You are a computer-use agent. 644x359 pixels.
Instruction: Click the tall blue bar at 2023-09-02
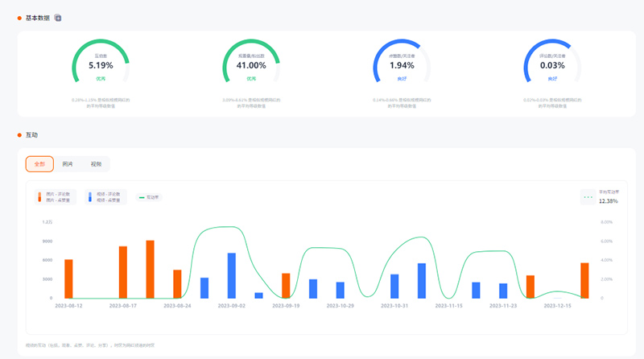point(232,275)
